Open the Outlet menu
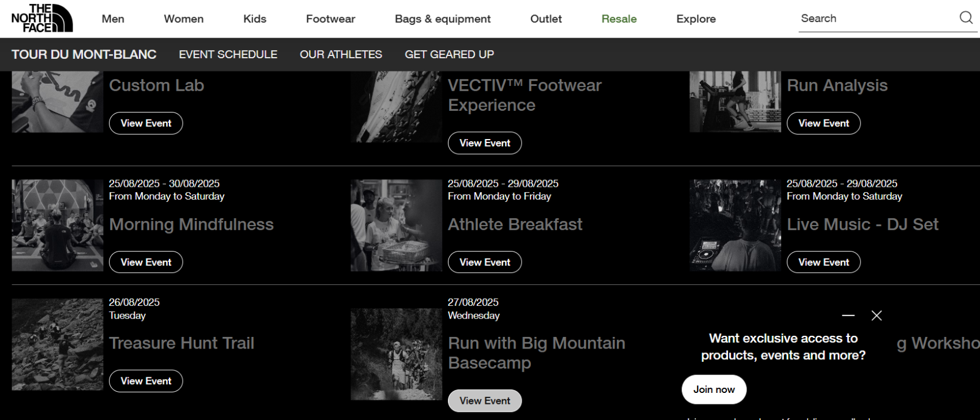The width and height of the screenshot is (980, 420). click(546, 19)
